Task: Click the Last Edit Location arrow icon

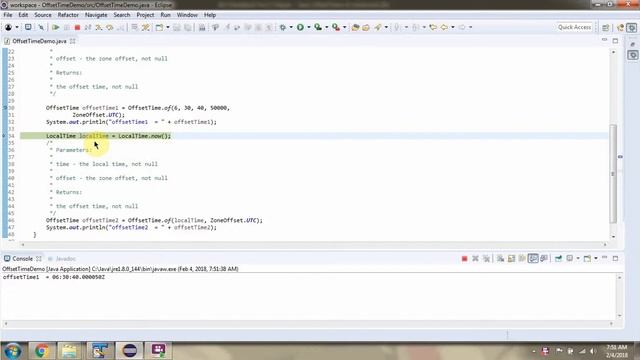Action: 433,27
